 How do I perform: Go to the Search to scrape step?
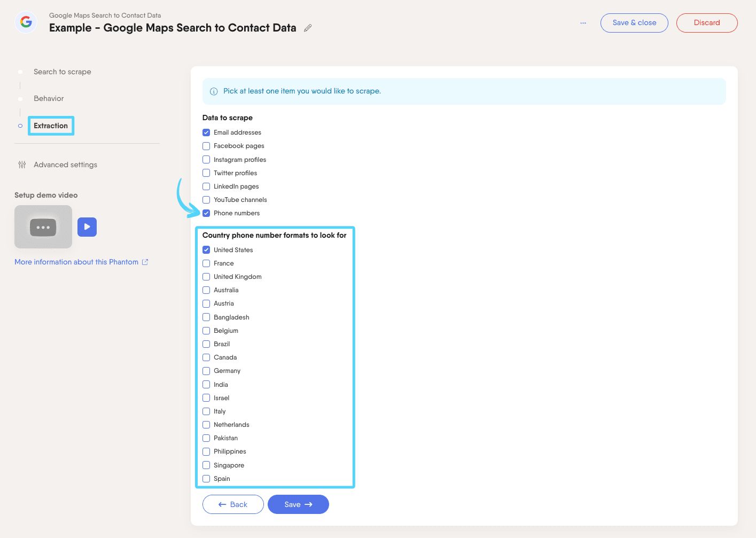(x=63, y=72)
